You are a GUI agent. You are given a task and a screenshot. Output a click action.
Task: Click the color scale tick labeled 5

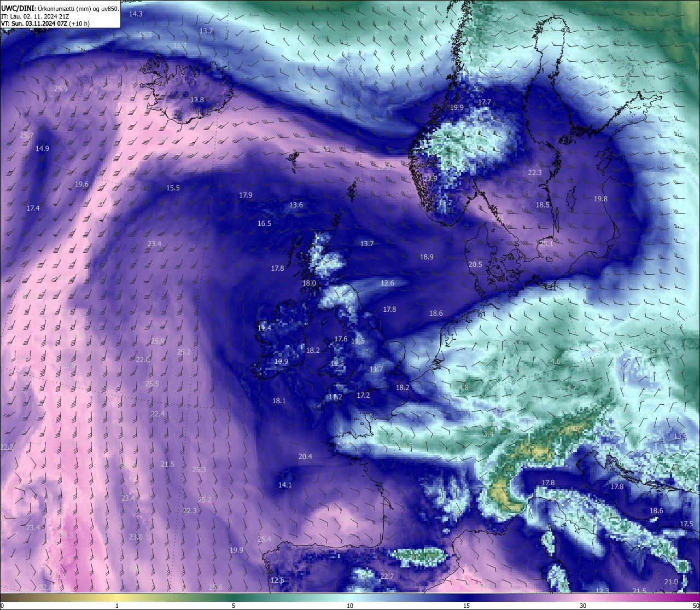pos(234,606)
